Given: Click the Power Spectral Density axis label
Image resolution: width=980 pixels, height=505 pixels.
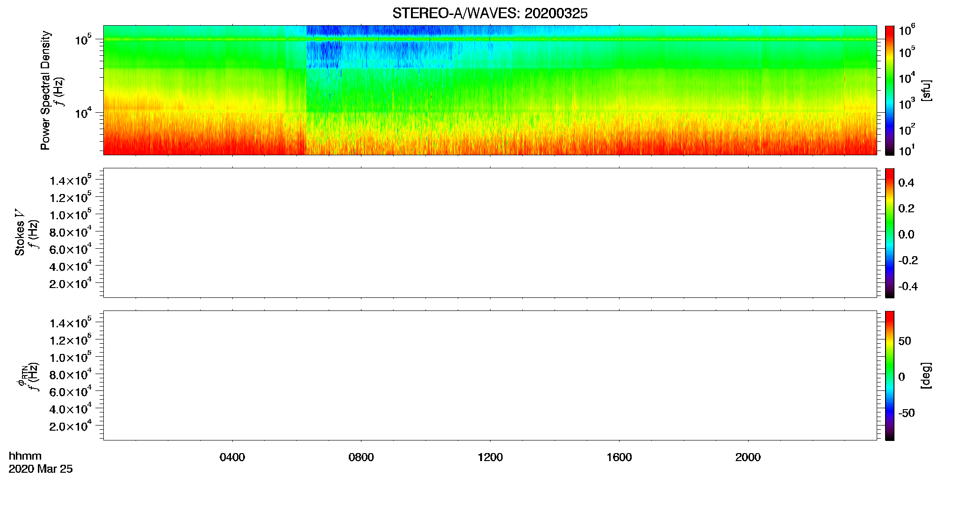Looking at the screenshot, I should click(45, 90).
